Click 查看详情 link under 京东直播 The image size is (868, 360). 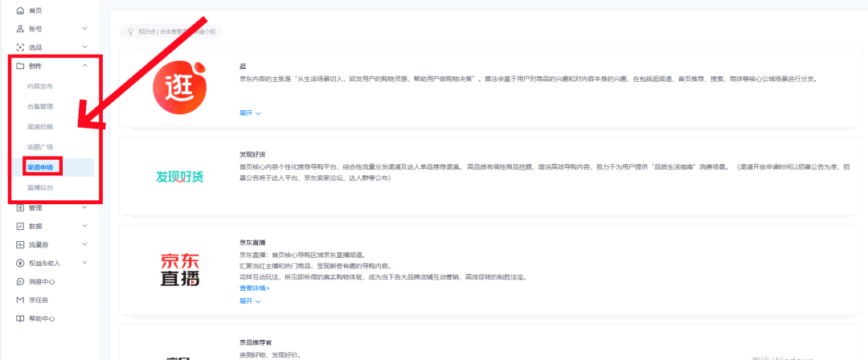click(x=254, y=288)
